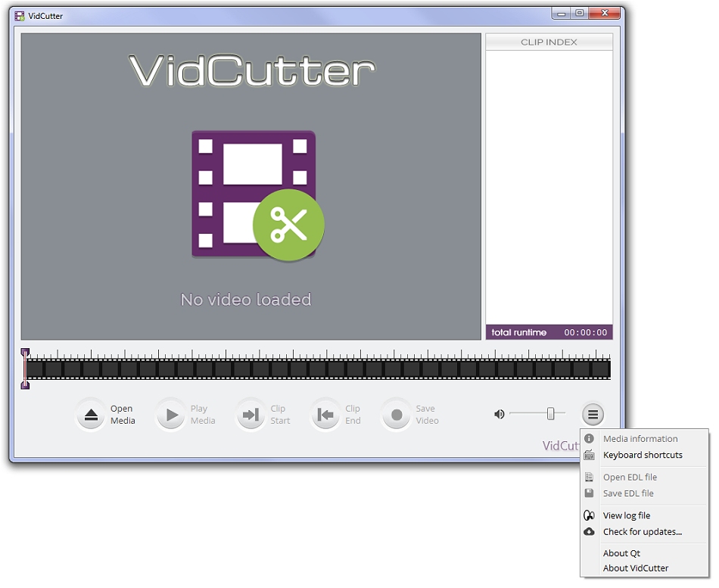Click the View log file eyes icon
Viewport: 719px width, 588px height.
click(590, 515)
